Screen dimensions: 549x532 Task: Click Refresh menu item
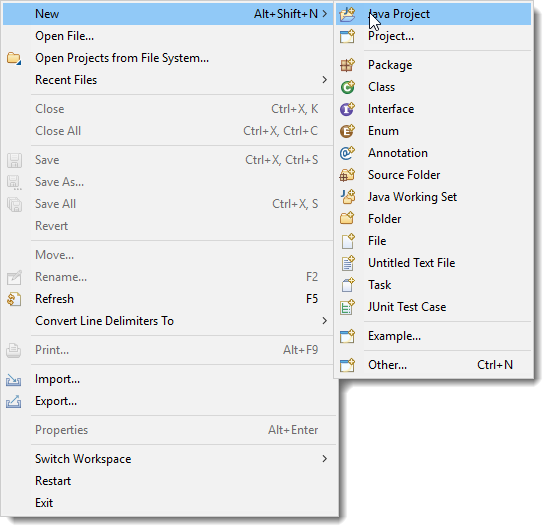(x=168, y=299)
